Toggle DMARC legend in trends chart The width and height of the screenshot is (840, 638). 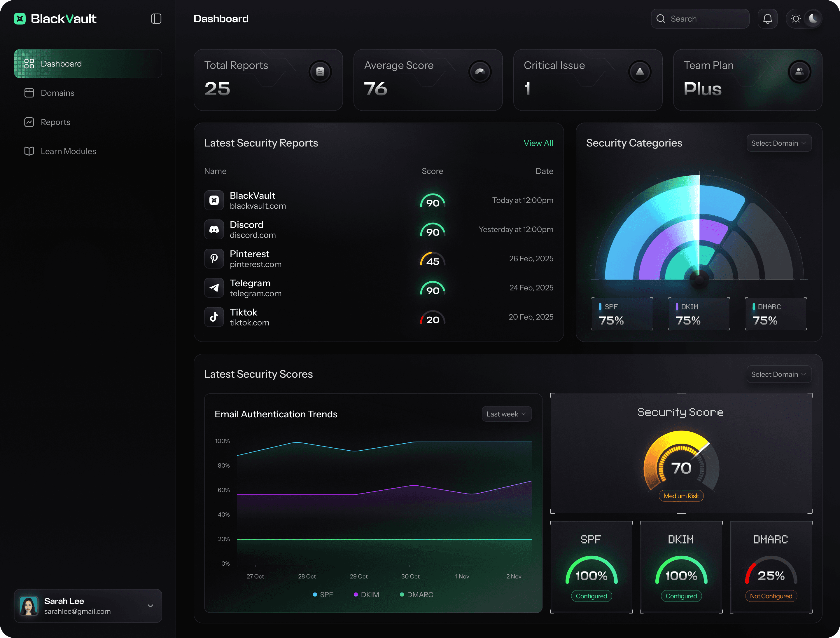point(416,595)
